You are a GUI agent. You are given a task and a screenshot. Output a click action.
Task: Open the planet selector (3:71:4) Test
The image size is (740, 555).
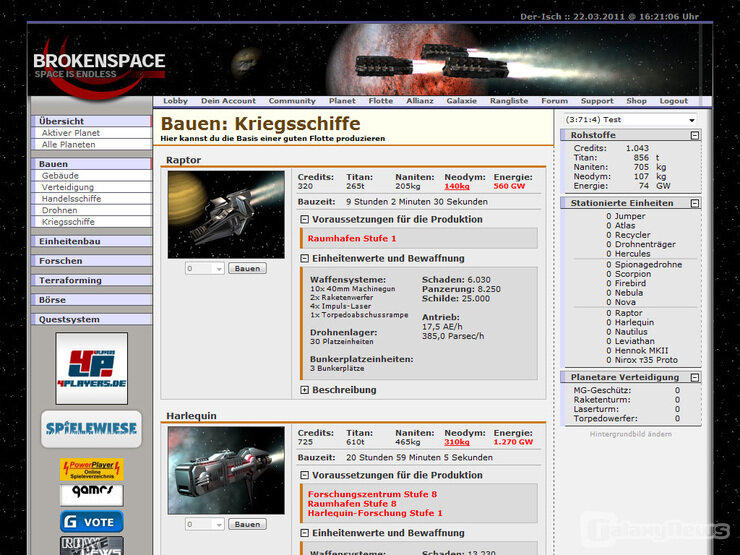pos(631,120)
